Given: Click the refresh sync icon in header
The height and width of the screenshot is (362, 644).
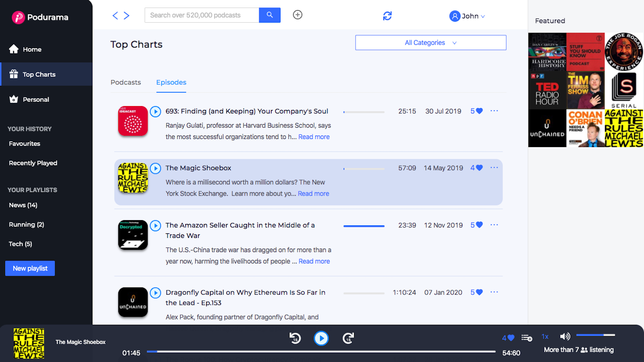Looking at the screenshot, I should point(387,16).
